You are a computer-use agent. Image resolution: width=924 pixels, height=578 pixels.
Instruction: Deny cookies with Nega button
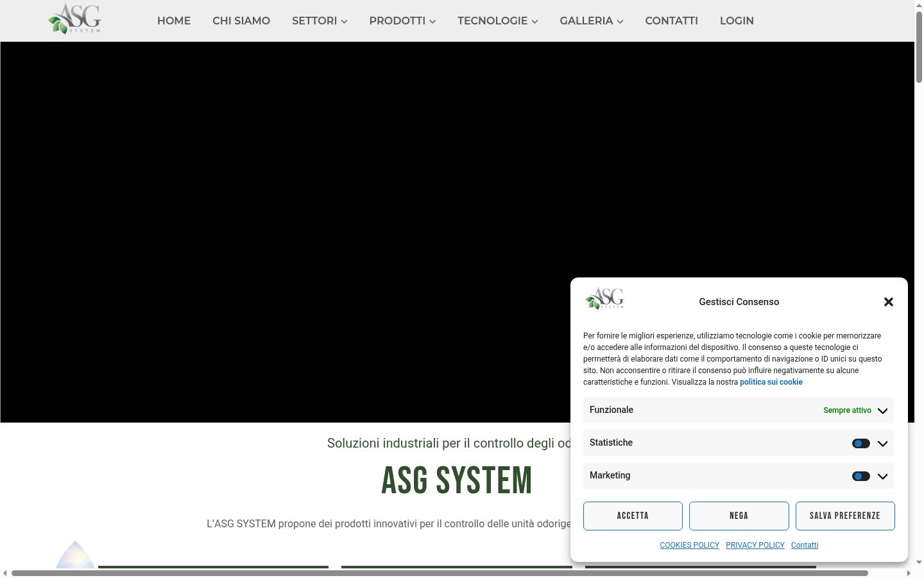(x=739, y=516)
